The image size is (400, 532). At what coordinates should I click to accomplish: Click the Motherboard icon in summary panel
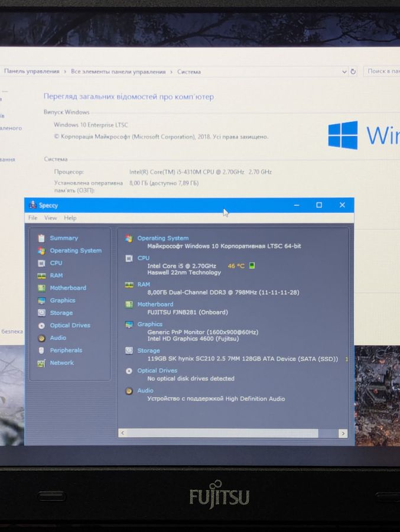[129, 304]
